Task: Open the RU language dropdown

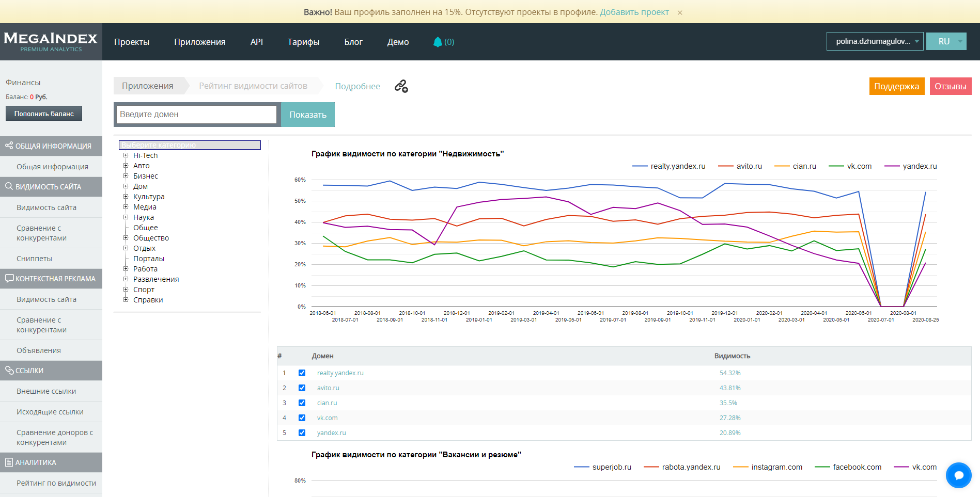Action: [946, 41]
